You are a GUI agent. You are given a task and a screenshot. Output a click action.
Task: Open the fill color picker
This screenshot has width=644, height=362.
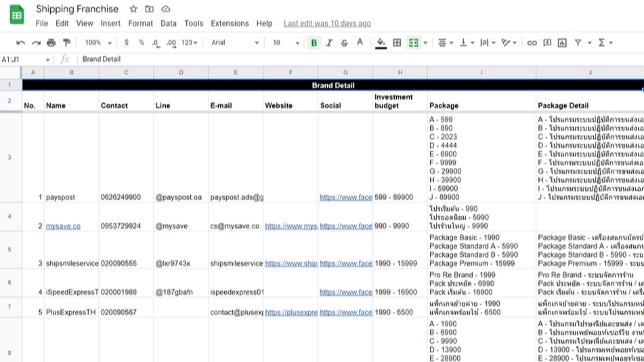tap(381, 43)
